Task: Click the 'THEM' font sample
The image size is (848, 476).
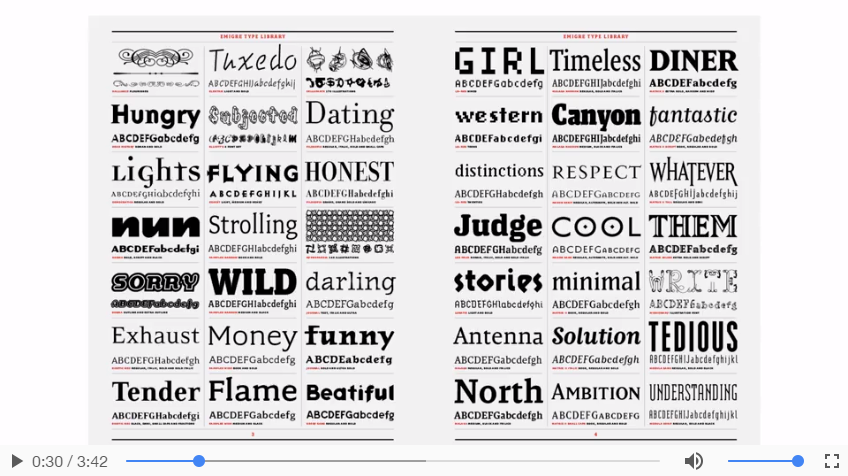Action: pyautogui.click(x=693, y=227)
